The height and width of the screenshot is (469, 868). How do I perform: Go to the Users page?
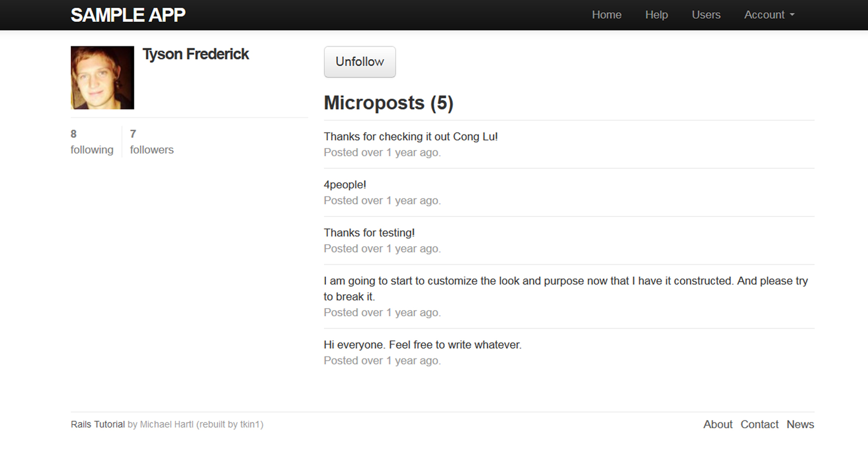(x=706, y=15)
